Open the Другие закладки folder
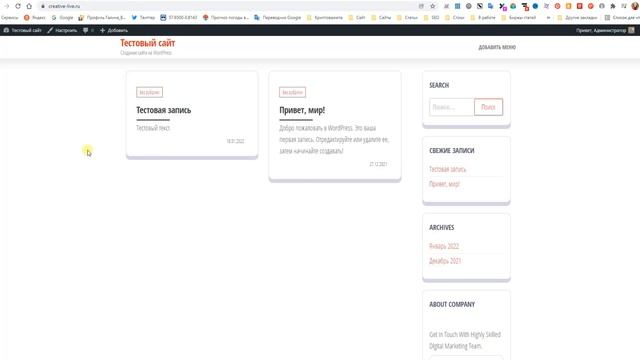Image resolution: width=640 pixels, height=360 pixels. pos(577,18)
